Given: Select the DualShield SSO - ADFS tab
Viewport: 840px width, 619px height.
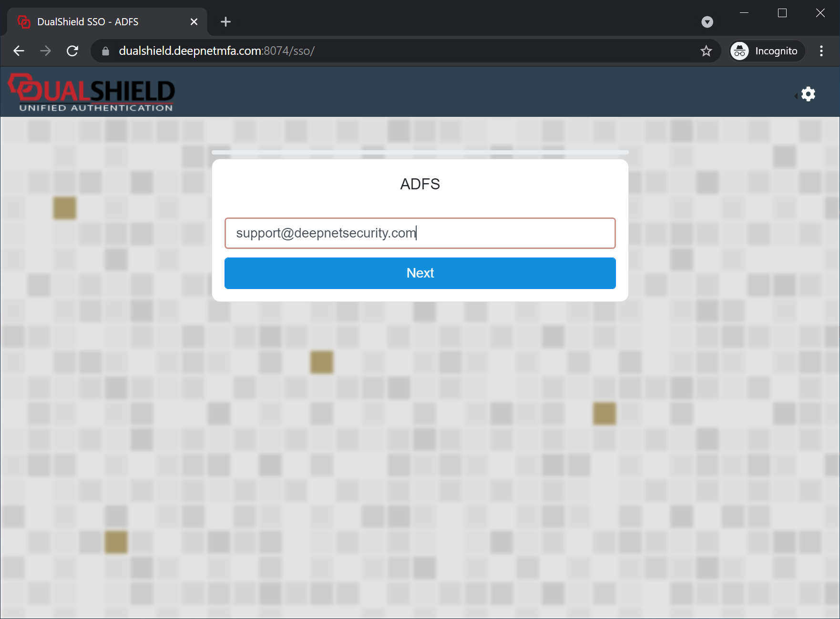Looking at the screenshot, I should click(x=95, y=22).
